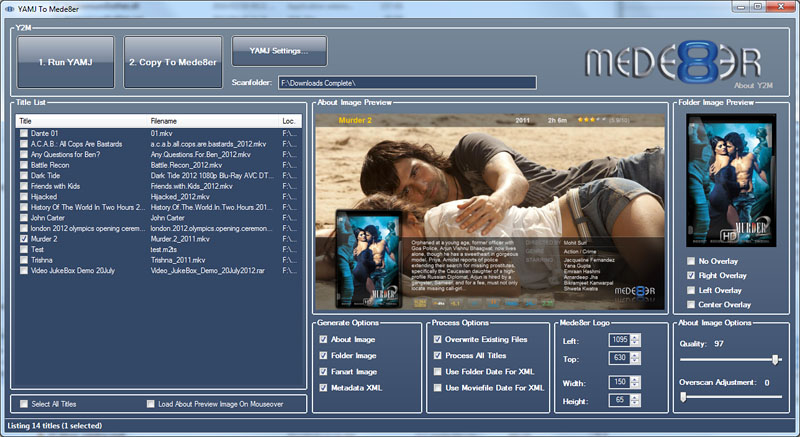This screenshot has height=437, width=800.
Task: Click the Mede8er Logo Width value field
Action: click(x=620, y=382)
